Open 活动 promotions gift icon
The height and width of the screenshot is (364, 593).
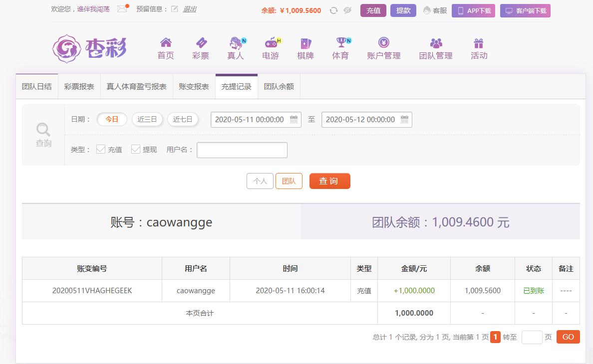479,48
